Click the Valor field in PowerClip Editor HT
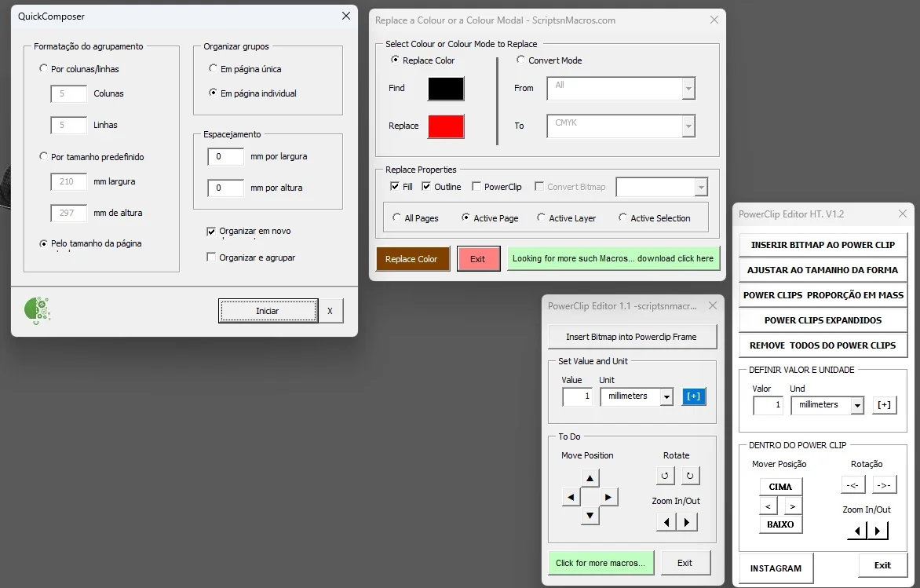The image size is (920, 588). point(768,406)
